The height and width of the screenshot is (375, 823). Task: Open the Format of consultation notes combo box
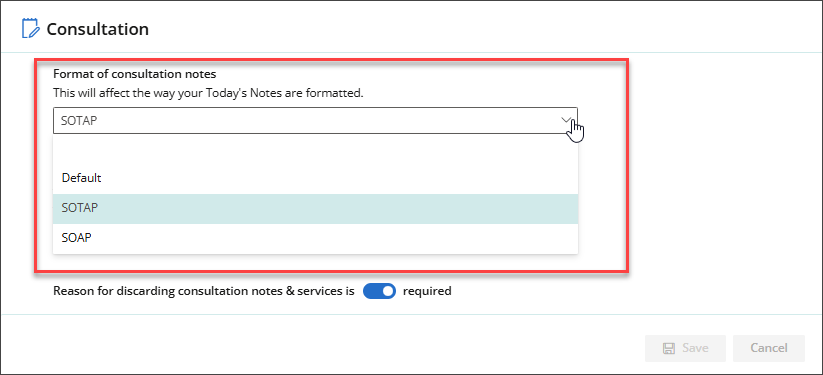click(x=315, y=121)
